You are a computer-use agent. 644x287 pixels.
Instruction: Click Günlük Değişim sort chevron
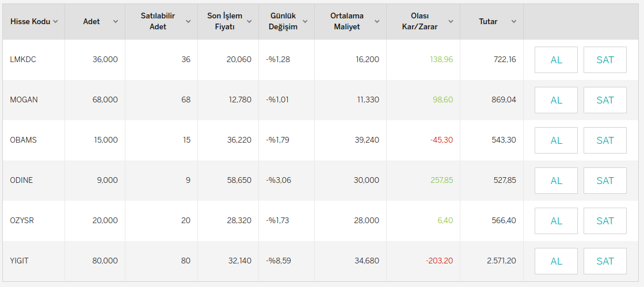[x=305, y=22]
